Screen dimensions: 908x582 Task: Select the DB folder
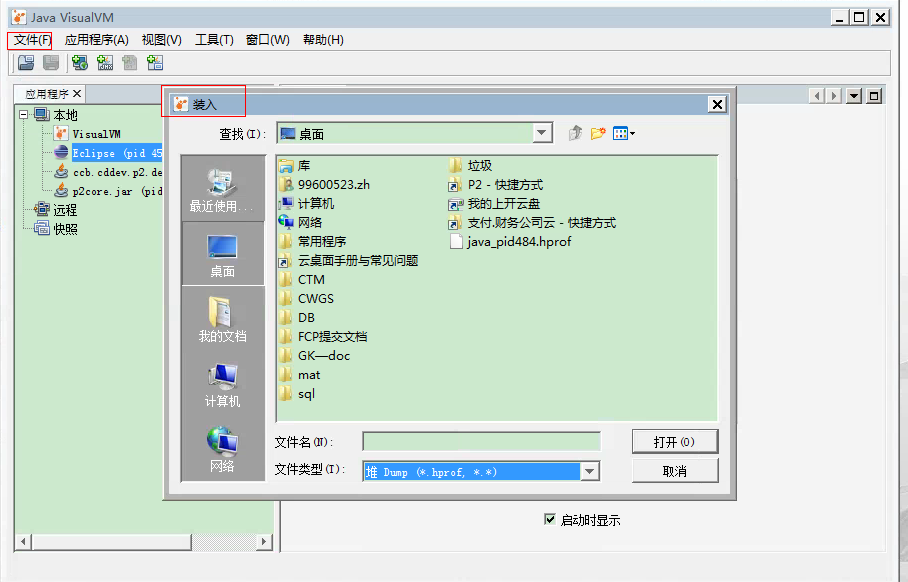297,317
